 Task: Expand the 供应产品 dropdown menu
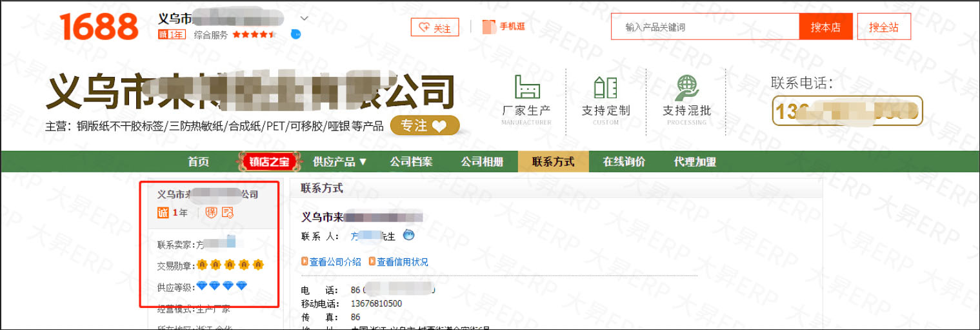click(339, 161)
